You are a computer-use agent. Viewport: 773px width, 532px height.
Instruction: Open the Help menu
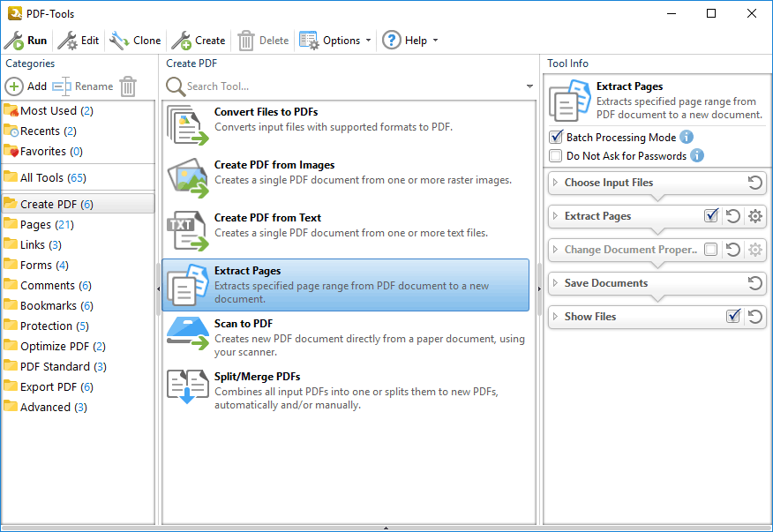coord(409,41)
